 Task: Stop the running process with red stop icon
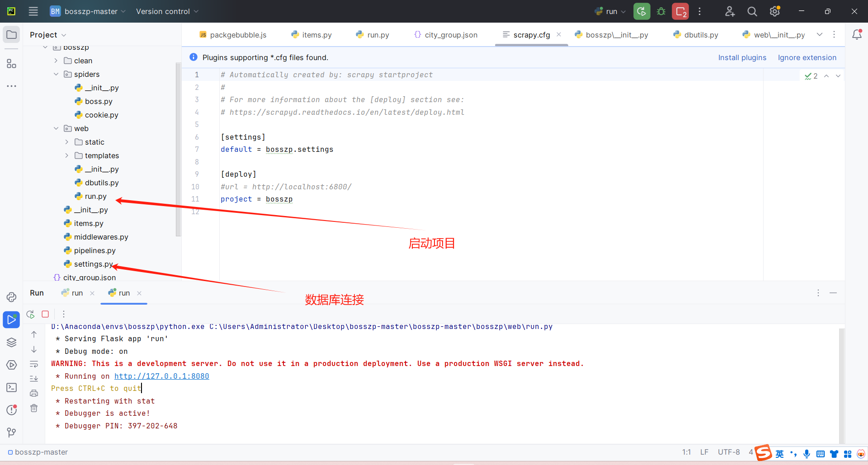[45, 314]
